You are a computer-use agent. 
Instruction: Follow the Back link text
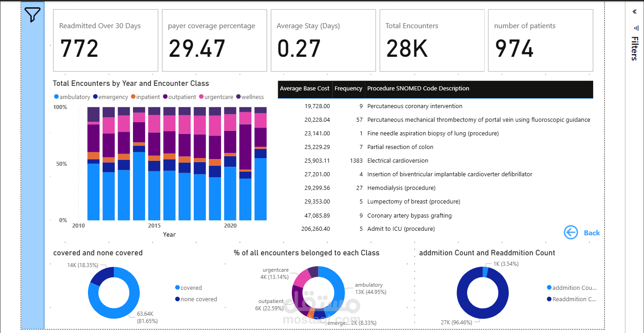592,233
